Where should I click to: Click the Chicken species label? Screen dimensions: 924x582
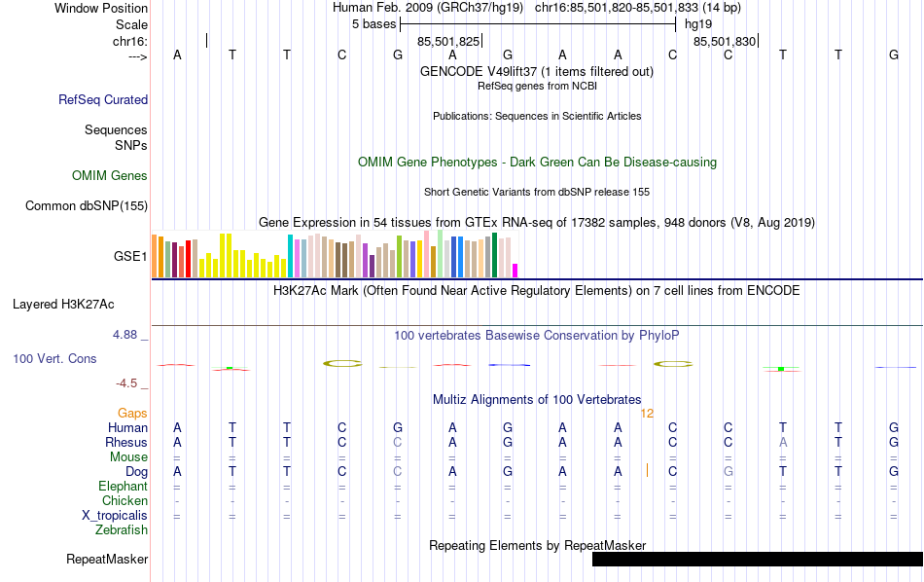(x=124, y=500)
